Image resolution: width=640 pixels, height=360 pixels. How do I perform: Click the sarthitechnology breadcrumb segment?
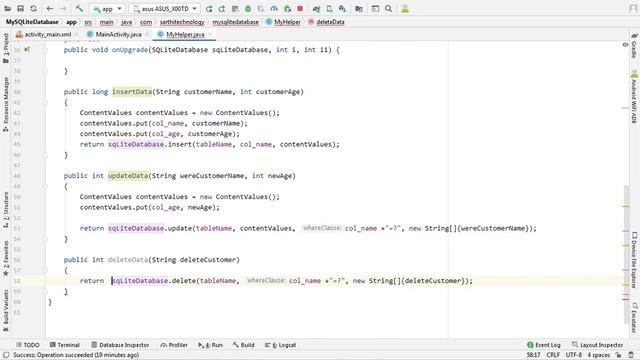[x=182, y=22]
